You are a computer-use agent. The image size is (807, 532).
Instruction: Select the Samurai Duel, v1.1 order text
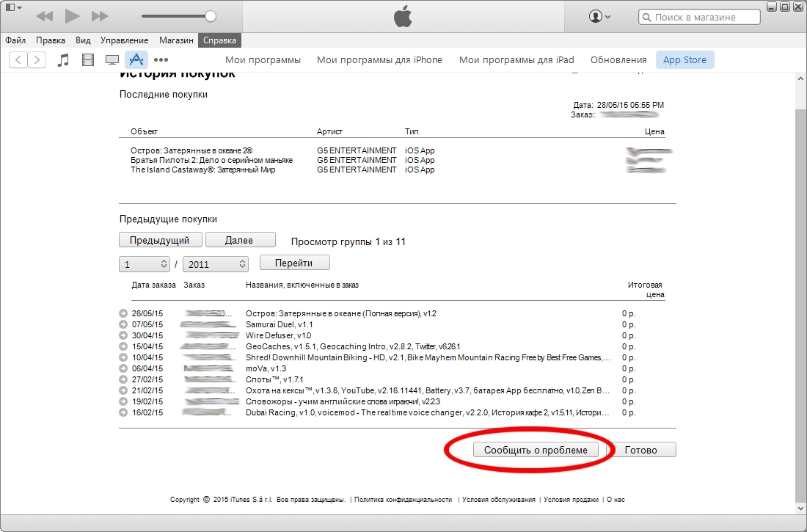point(279,324)
